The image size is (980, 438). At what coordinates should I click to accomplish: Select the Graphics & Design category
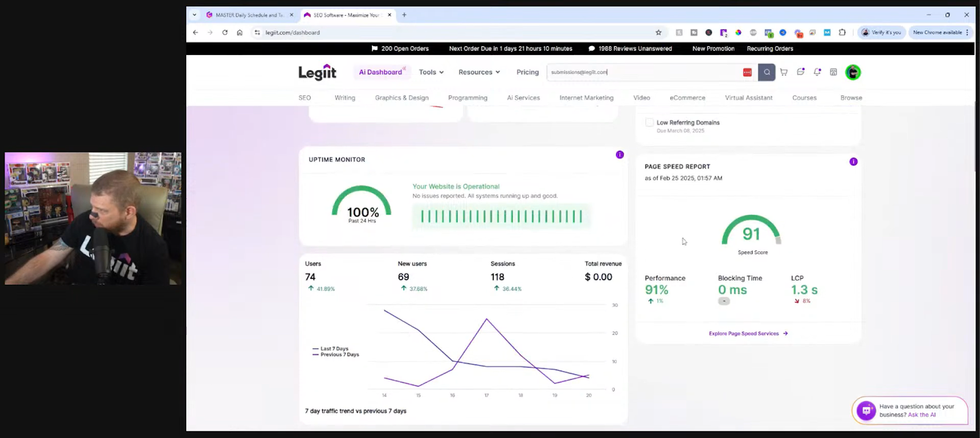click(402, 98)
